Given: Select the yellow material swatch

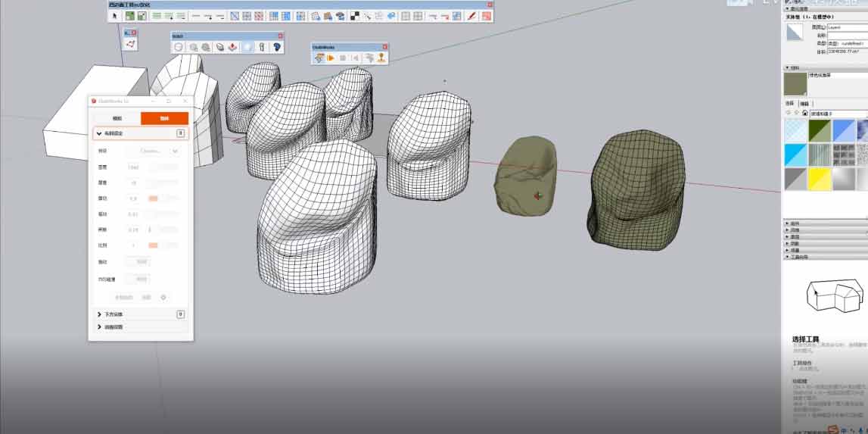Looking at the screenshot, I should [820, 178].
